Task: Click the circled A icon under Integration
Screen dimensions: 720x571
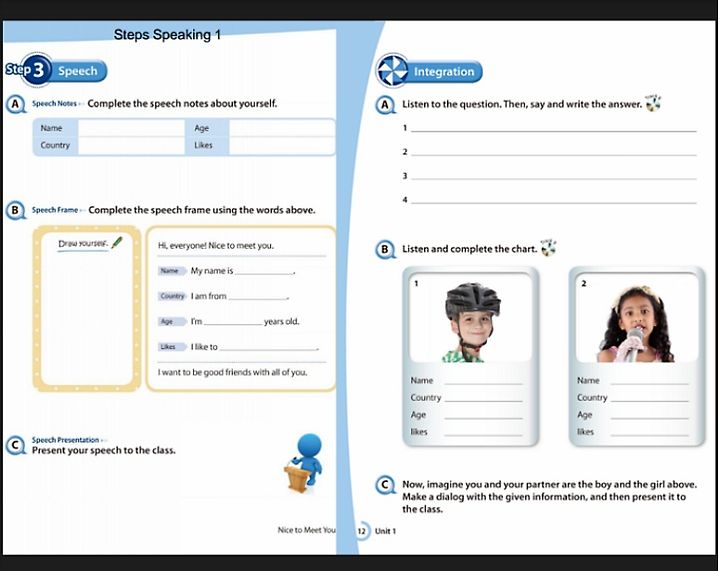Action: coord(385,105)
